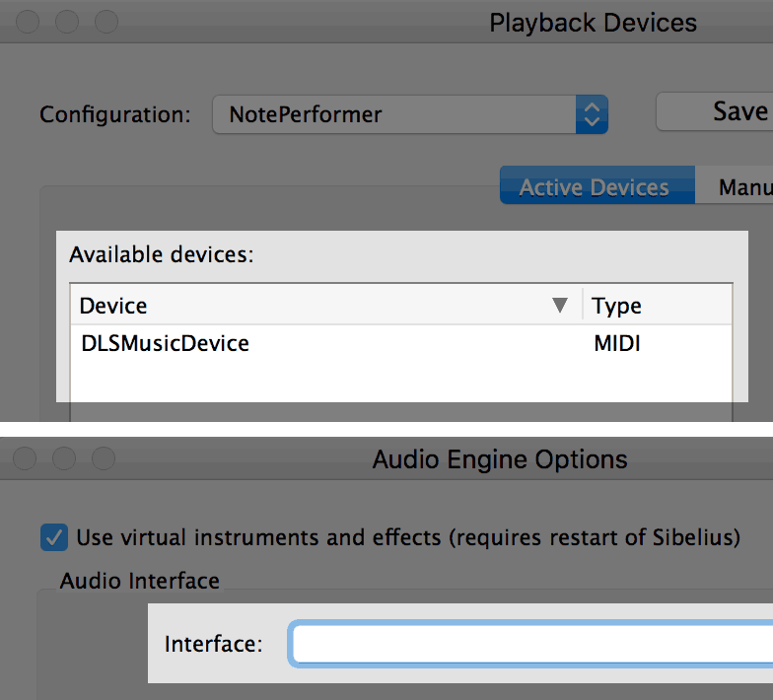Minimize the Audio Engine Options window
Screen dimensions: 773x700
tap(64, 458)
